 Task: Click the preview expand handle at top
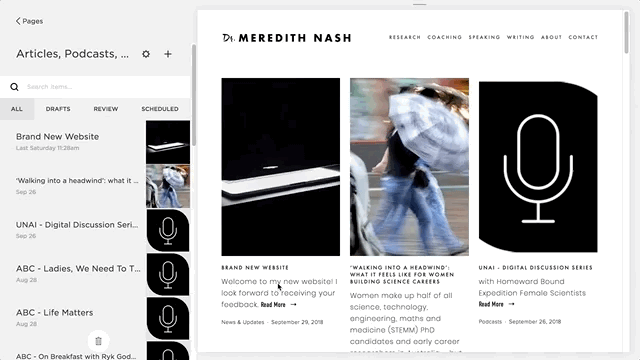click(419, 4)
